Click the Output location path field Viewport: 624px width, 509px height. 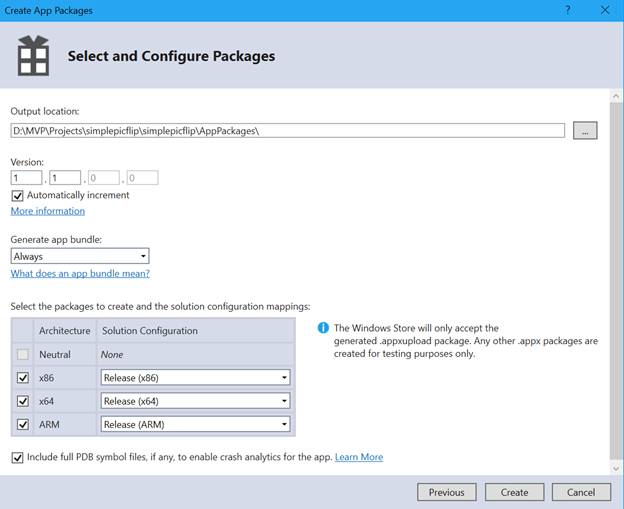click(x=288, y=131)
